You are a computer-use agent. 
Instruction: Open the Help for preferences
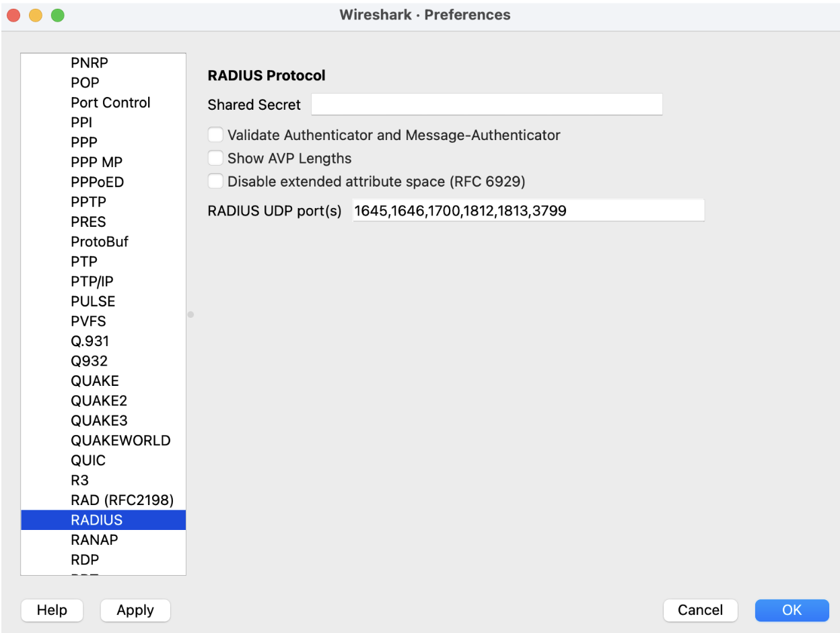coord(52,610)
